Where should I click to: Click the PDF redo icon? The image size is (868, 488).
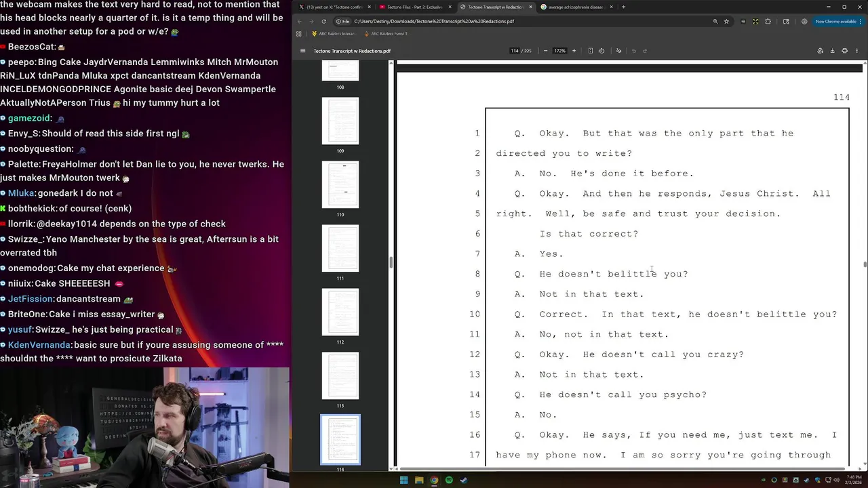pos(645,51)
